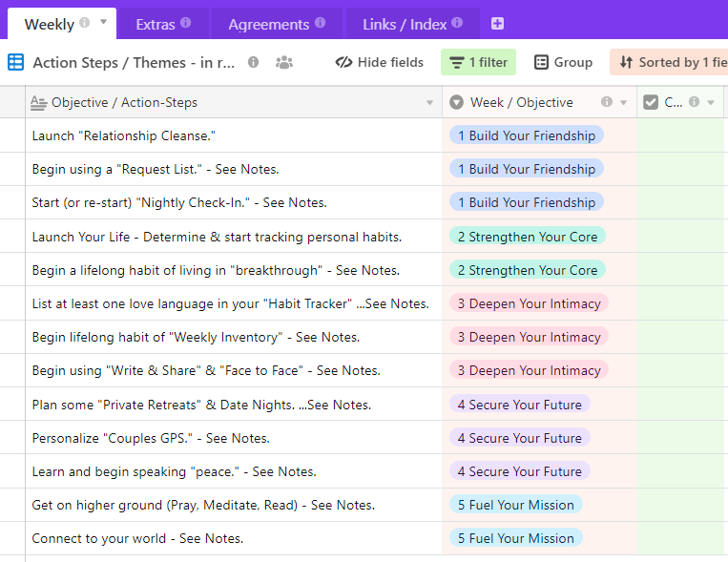Viewport: 728px width, 562px height.
Task: Open the Sorted by 1 field button
Action: (669, 62)
